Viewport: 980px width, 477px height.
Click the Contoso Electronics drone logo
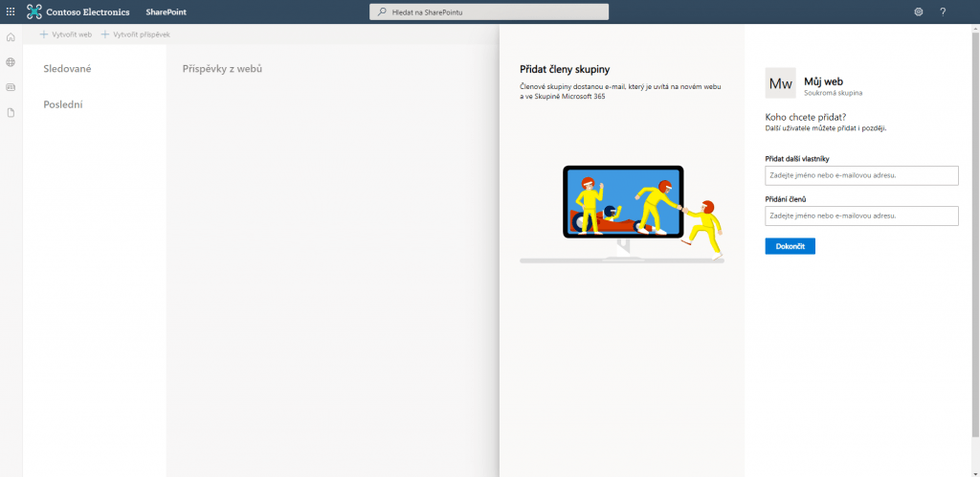[x=34, y=11]
